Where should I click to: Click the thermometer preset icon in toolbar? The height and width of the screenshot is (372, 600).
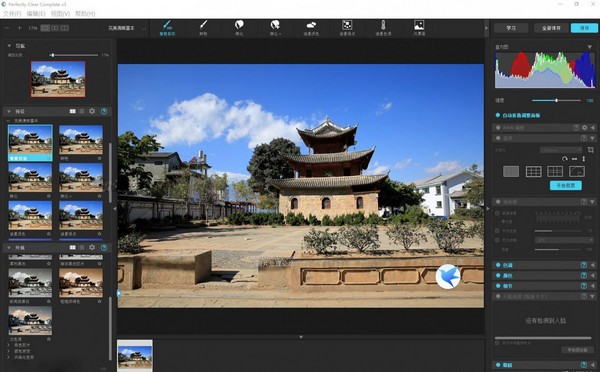pyautogui.click(x=383, y=25)
